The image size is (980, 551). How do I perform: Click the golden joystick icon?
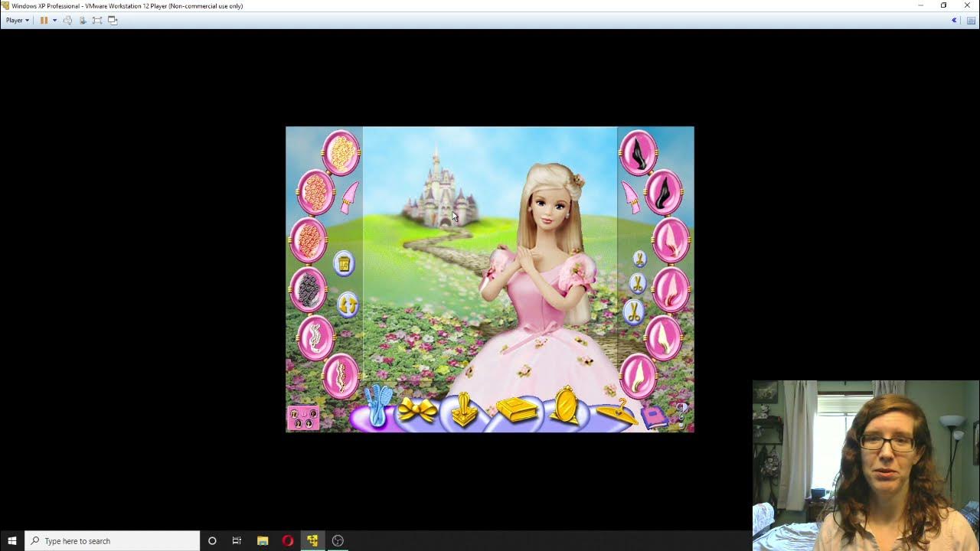464,409
